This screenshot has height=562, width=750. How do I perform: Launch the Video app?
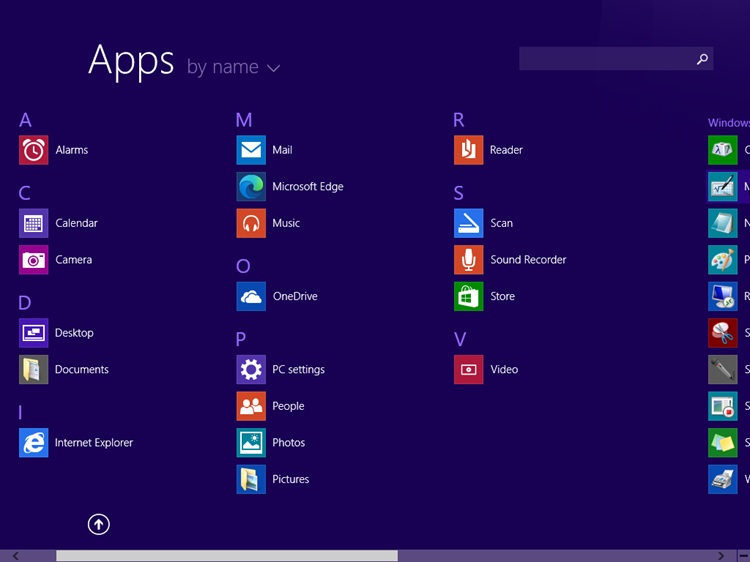pyautogui.click(x=469, y=369)
